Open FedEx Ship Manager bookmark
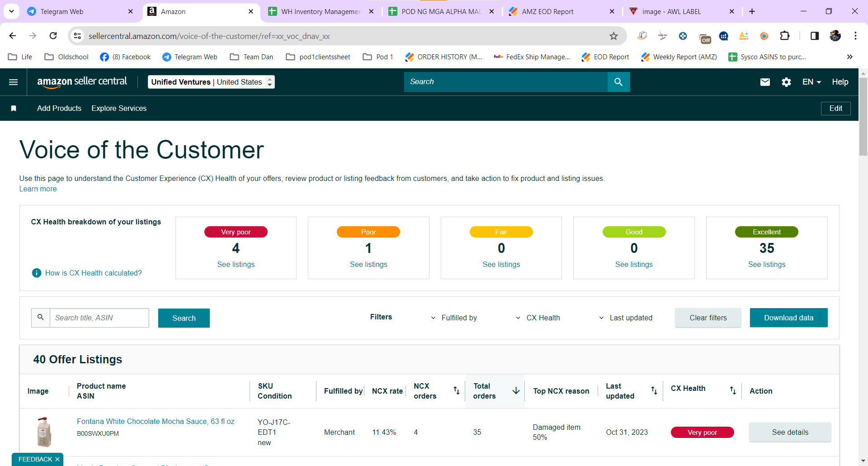Viewport: 868px width, 466px height. [532, 57]
